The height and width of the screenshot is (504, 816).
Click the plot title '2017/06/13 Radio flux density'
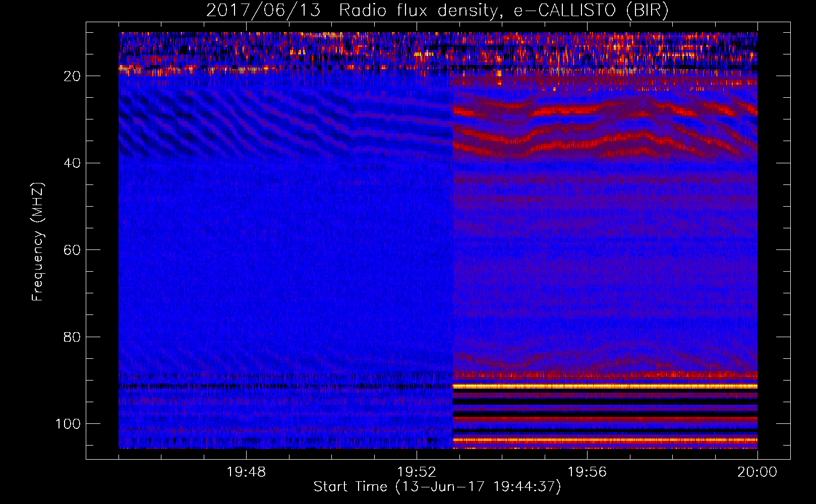coord(437,11)
